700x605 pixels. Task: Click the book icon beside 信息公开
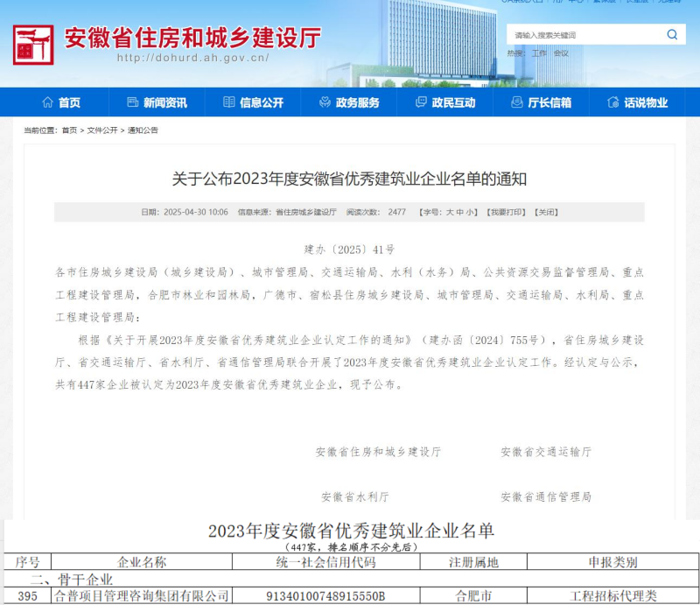(x=229, y=102)
